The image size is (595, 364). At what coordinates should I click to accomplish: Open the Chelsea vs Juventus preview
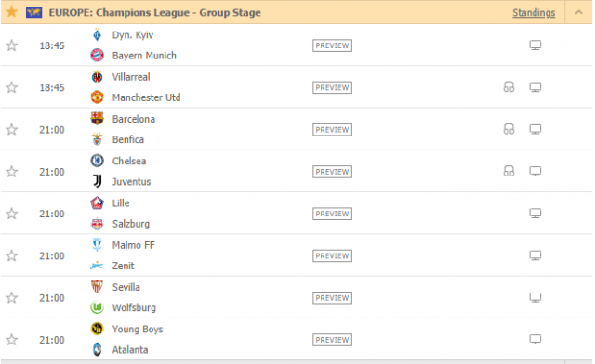[x=332, y=172]
